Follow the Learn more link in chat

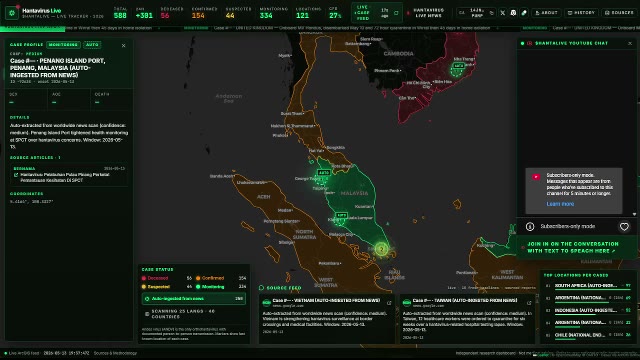click(x=560, y=204)
